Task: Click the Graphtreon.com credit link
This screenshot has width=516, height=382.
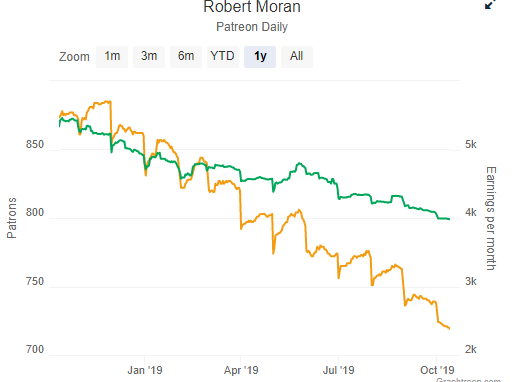Action: click(468, 380)
